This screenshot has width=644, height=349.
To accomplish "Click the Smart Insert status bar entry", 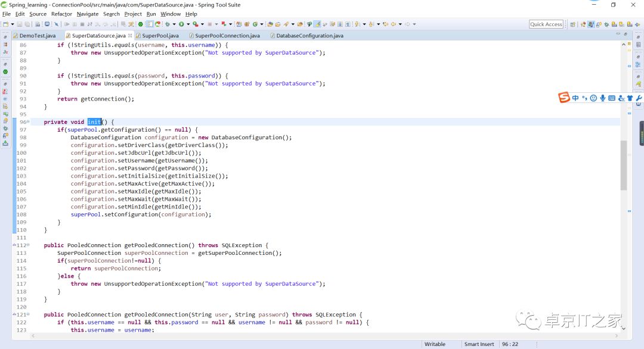I will pos(479,344).
